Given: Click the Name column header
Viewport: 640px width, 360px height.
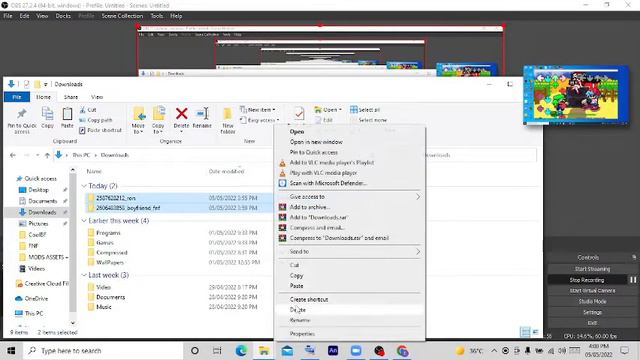Looking at the screenshot, I should pos(94,171).
